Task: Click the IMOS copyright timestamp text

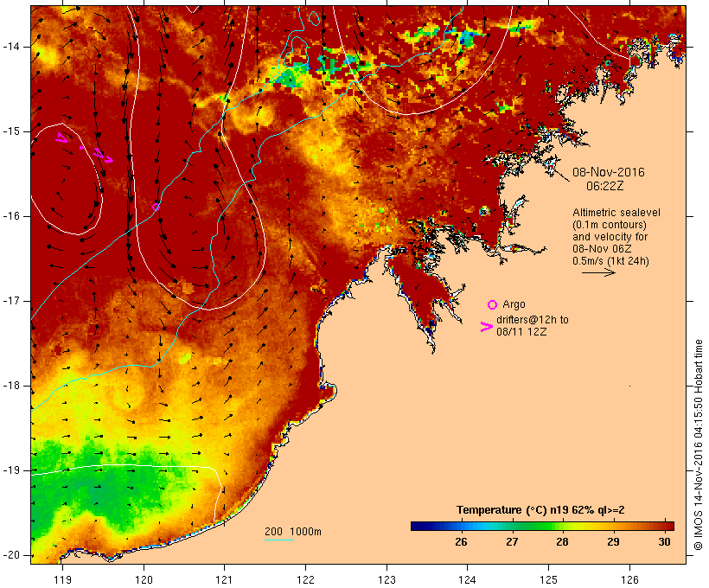Action: [x=699, y=445]
